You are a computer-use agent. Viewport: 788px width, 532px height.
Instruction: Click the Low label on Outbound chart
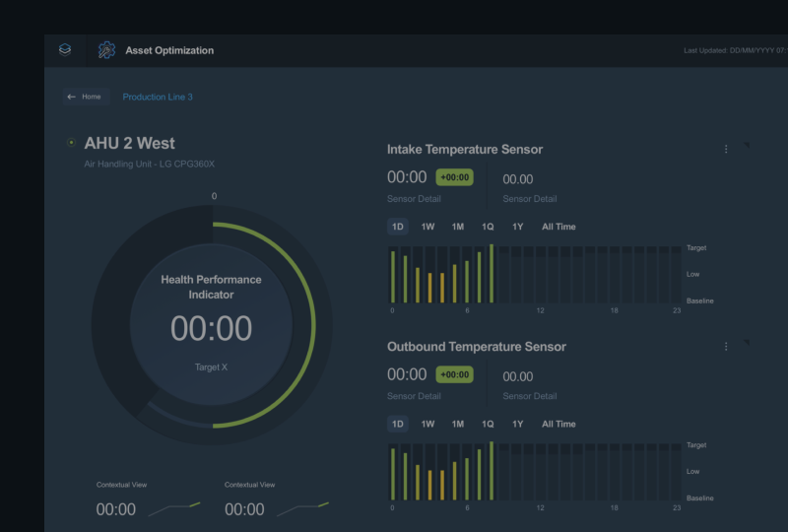tap(693, 471)
